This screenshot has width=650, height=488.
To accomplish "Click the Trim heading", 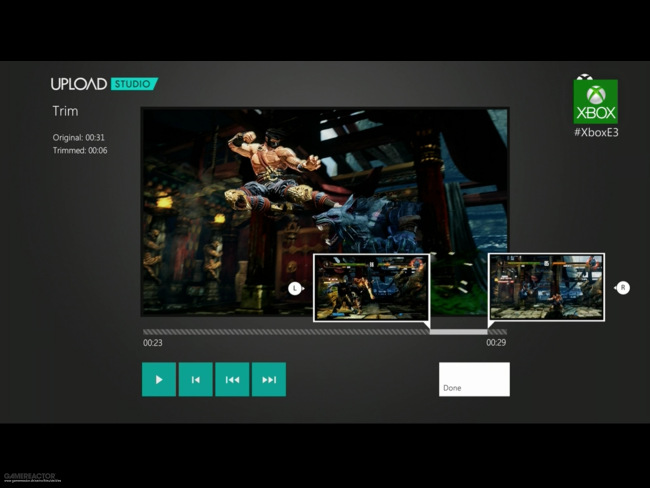I will [65, 111].
